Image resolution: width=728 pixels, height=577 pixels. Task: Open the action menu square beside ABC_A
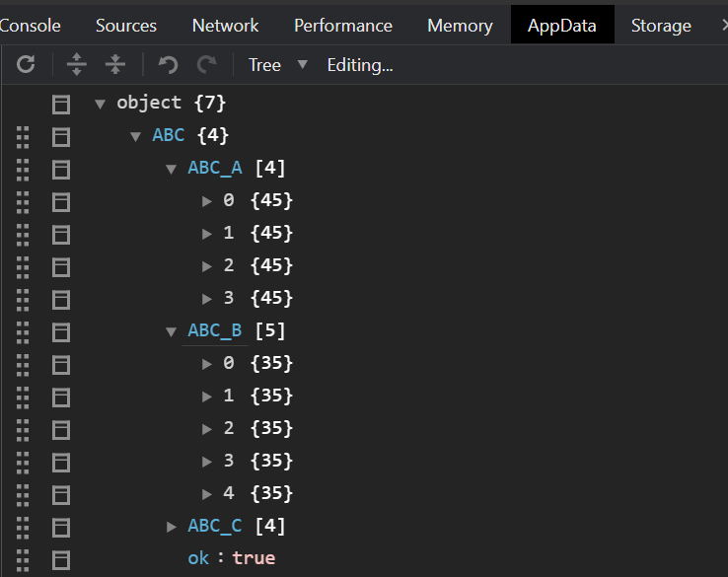61,169
